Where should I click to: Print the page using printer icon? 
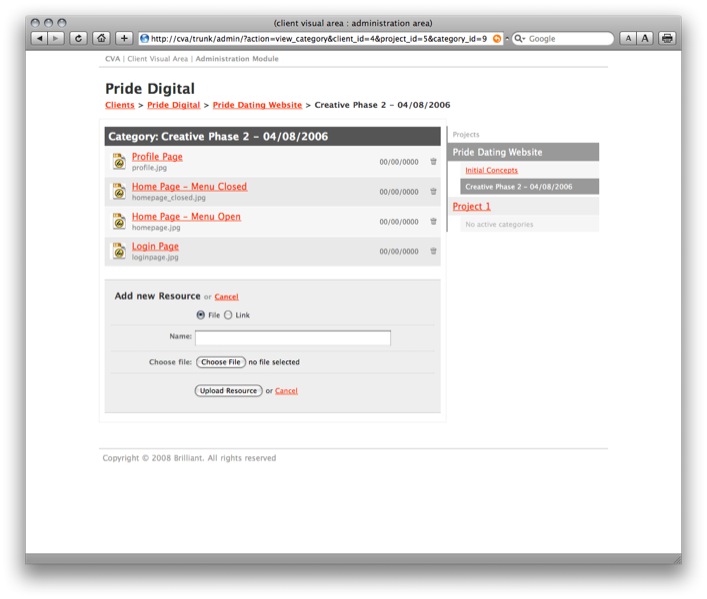[667, 38]
